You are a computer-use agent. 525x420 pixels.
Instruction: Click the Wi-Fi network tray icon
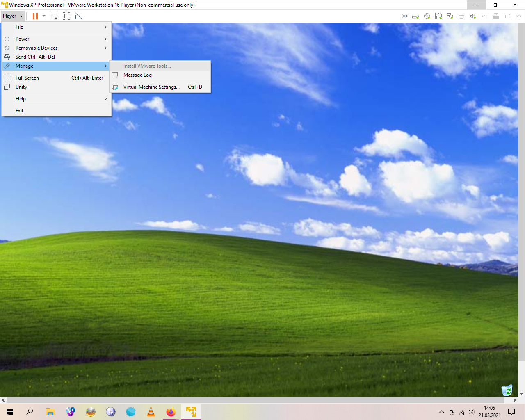(462, 412)
